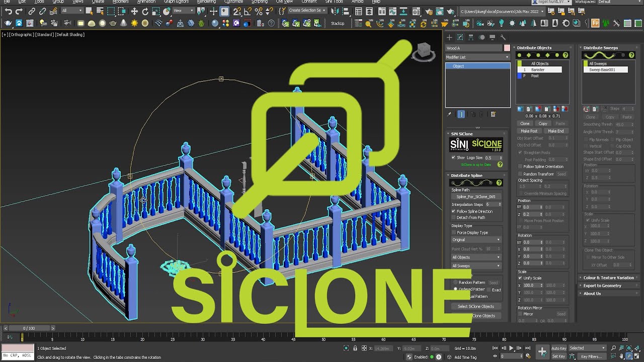The height and width of the screenshot is (362, 644).
Task: Open the reference coordinate 'View' dropdown
Action: 183,11
